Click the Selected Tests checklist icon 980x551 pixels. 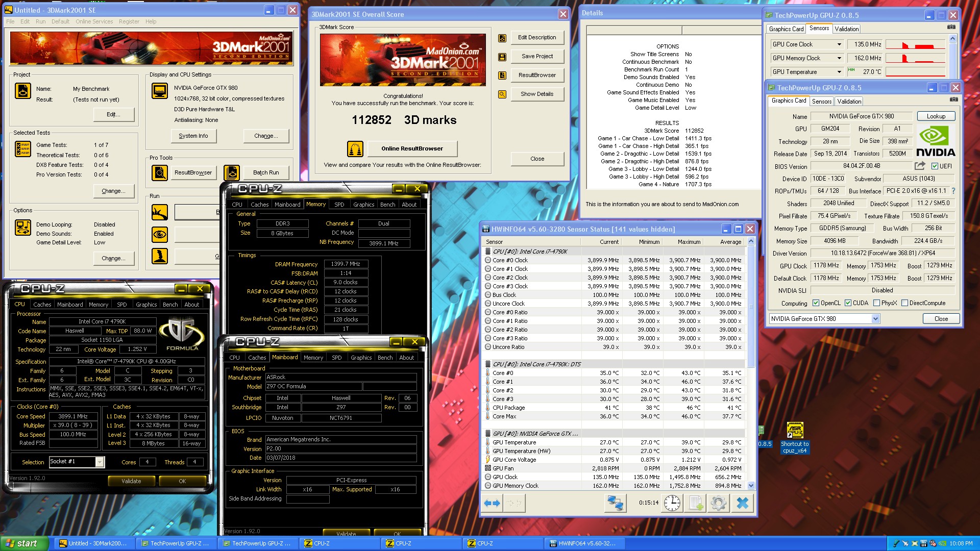click(x=22, y=148)
